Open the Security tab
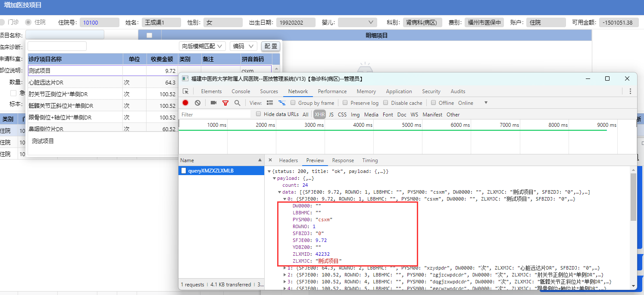The width and height of the screenshot is (644, 295). [431, 91]
